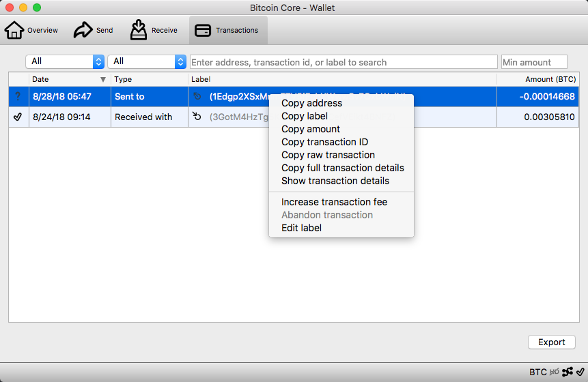Click the HD wallet status icon
588x382 pixels.
(555, 372)
